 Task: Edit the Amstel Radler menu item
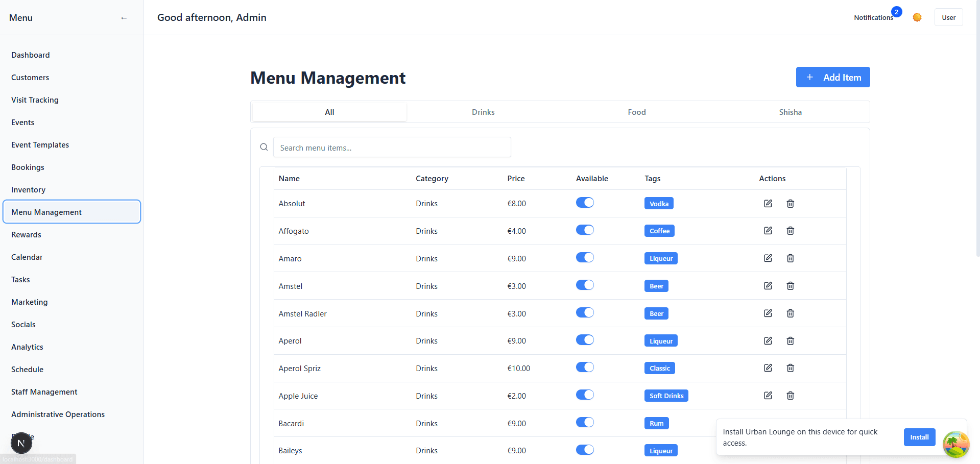(x=768, y=313)
